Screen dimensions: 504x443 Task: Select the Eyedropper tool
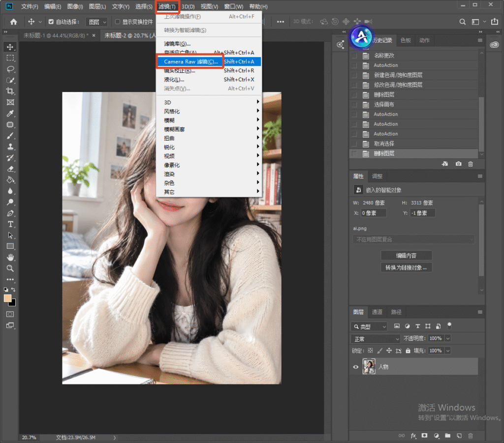click(x=10, y=114)
